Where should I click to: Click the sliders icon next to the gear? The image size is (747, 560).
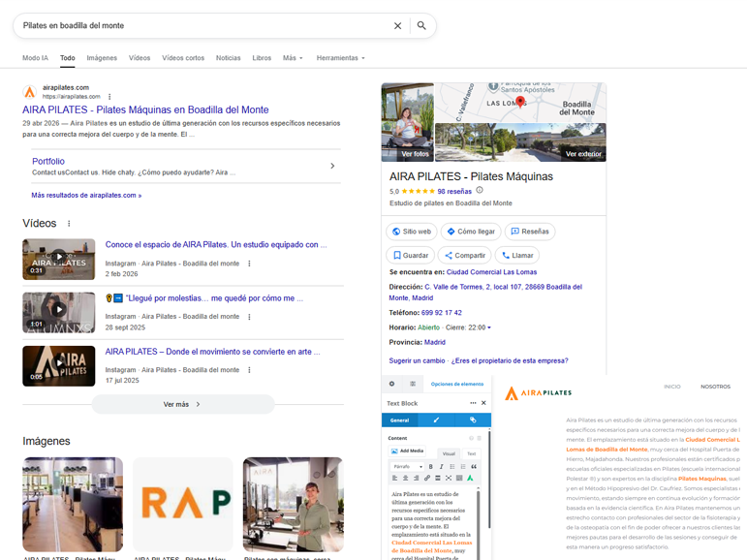click(x=413, y=384)
